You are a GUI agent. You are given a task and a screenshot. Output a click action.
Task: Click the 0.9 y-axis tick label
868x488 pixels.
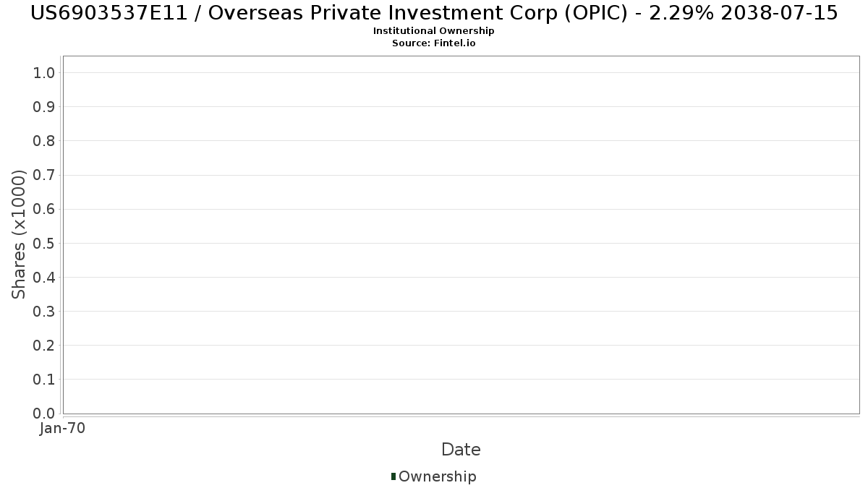point(44,107)
